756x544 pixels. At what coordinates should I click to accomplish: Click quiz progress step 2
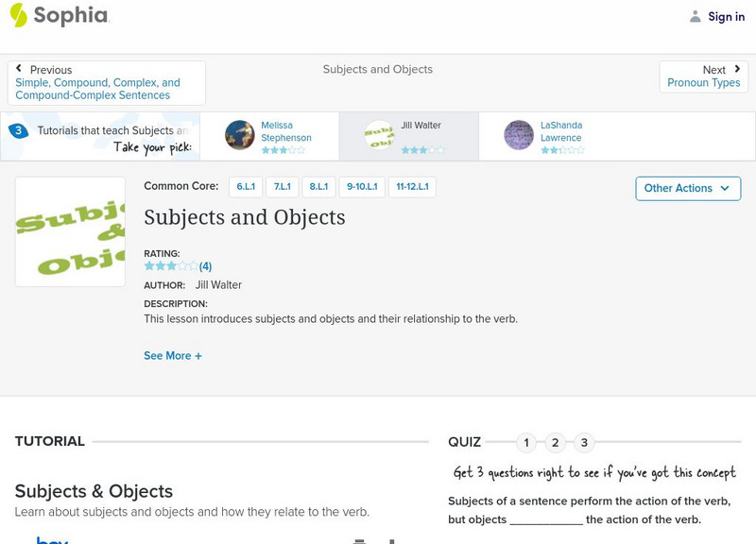tap(555, 440)
